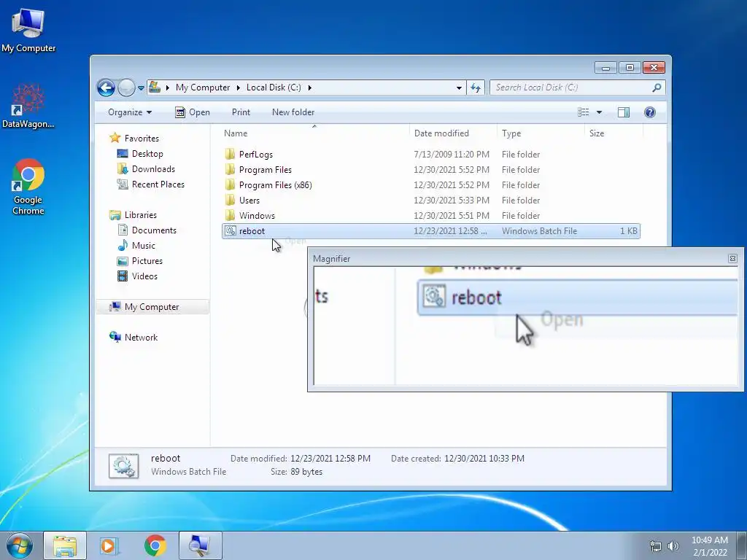Open My Computer desktop icon
Screen dimensions: 747x560
(28, 30)
